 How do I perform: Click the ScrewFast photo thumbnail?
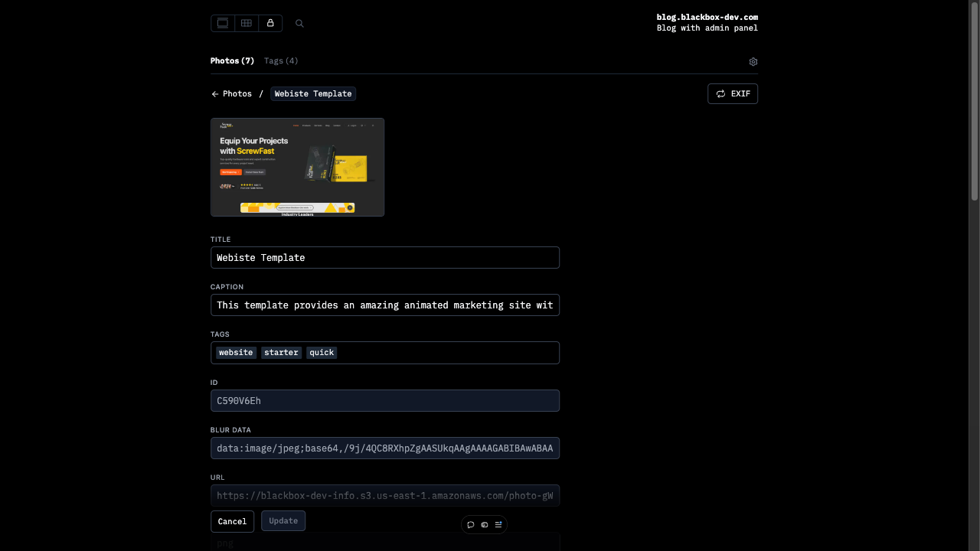point(298,168)
